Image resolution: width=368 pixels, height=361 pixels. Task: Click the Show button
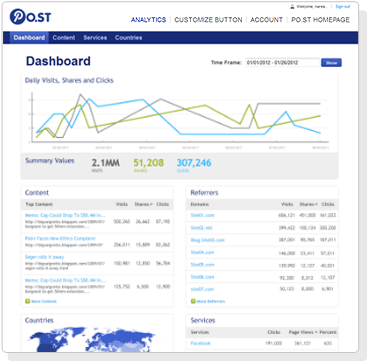[331, 63]
